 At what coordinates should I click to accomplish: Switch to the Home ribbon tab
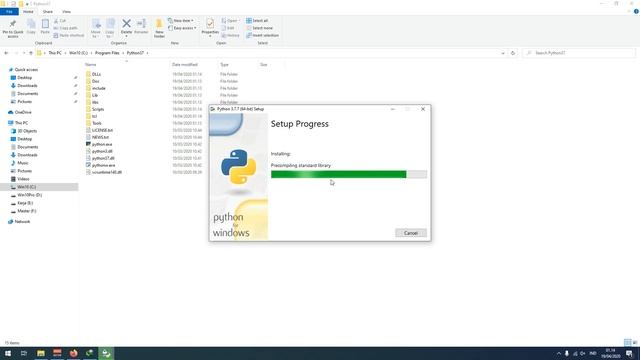pos(28,11)
